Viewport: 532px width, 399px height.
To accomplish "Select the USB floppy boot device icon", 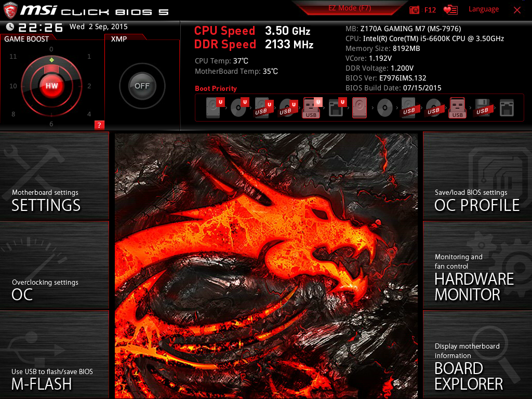I will click(x=482, y=108).
